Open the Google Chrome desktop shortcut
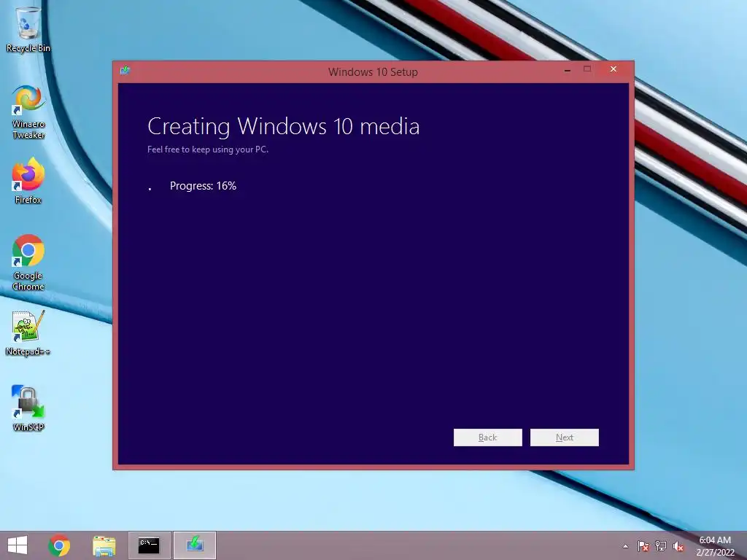747x560 pixels. tap(28, 262)
